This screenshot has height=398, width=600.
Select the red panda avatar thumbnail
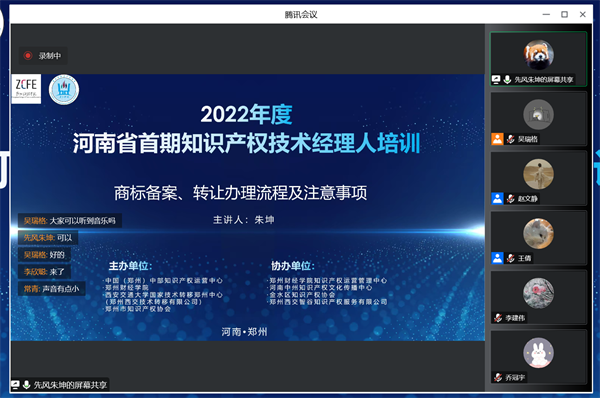(538, 55)
